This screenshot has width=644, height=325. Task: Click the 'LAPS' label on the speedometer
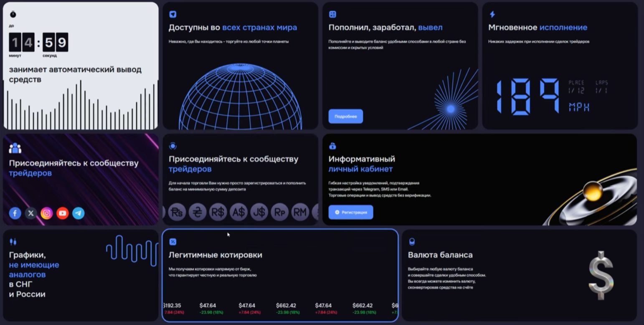(x=601, y=83)
